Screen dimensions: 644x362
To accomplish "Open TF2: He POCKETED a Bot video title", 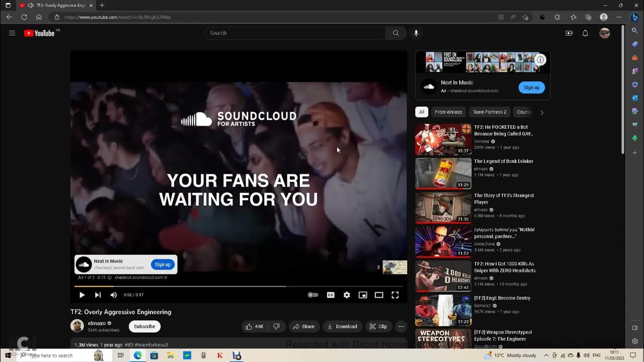I will coord(503,130).
